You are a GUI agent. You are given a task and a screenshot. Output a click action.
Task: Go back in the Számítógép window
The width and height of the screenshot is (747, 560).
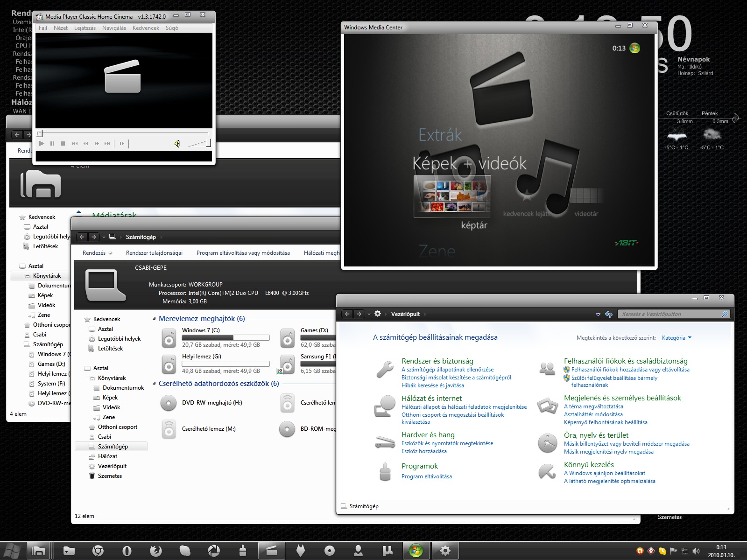82,237
